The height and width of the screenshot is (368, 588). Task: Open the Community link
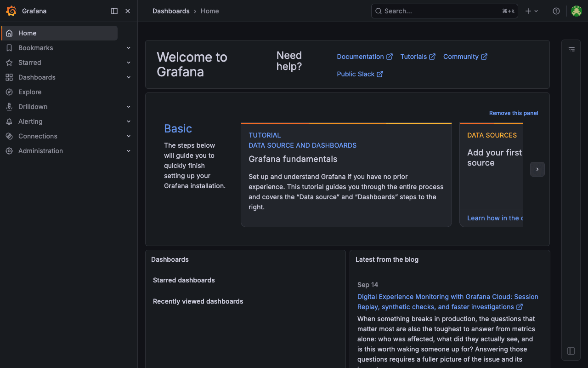click(465, 57)
